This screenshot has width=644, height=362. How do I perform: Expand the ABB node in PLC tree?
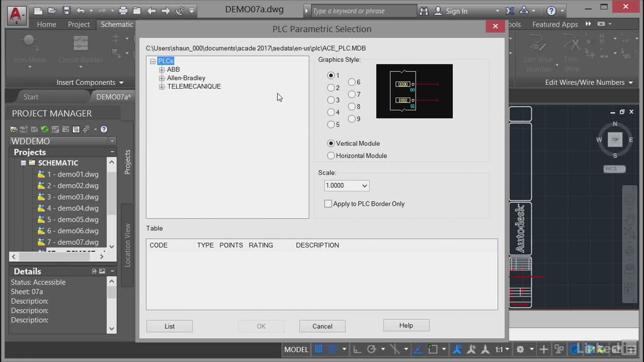(x=162, y=70)
